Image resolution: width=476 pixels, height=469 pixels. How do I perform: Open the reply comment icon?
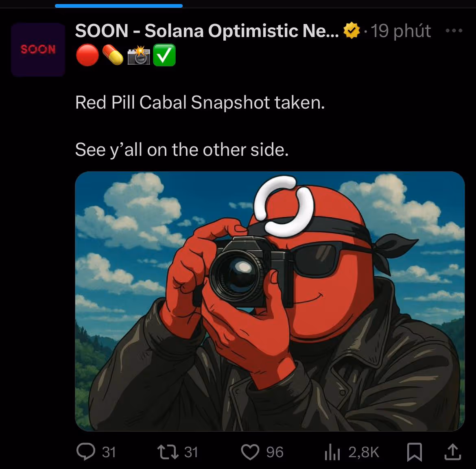coord(86,452)
